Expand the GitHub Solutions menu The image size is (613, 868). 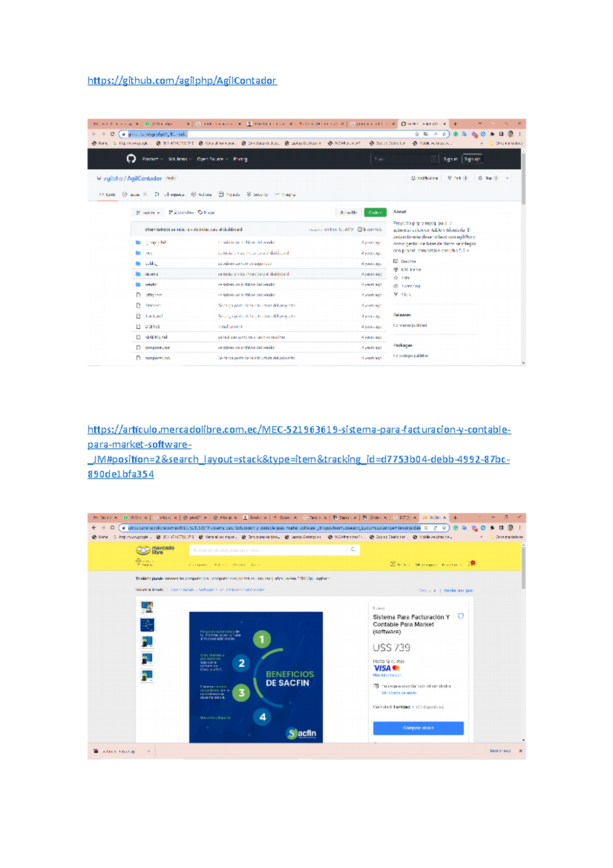click(x=180, y=159)
